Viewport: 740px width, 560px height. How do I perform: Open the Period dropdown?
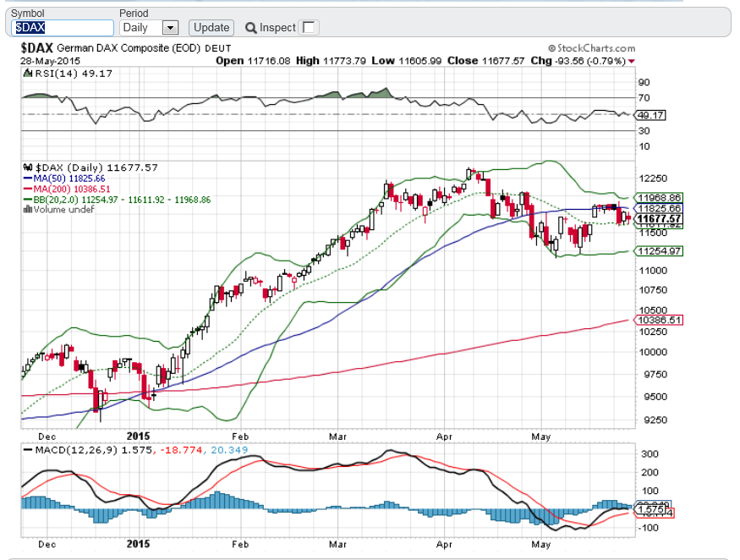coord(169,27)
